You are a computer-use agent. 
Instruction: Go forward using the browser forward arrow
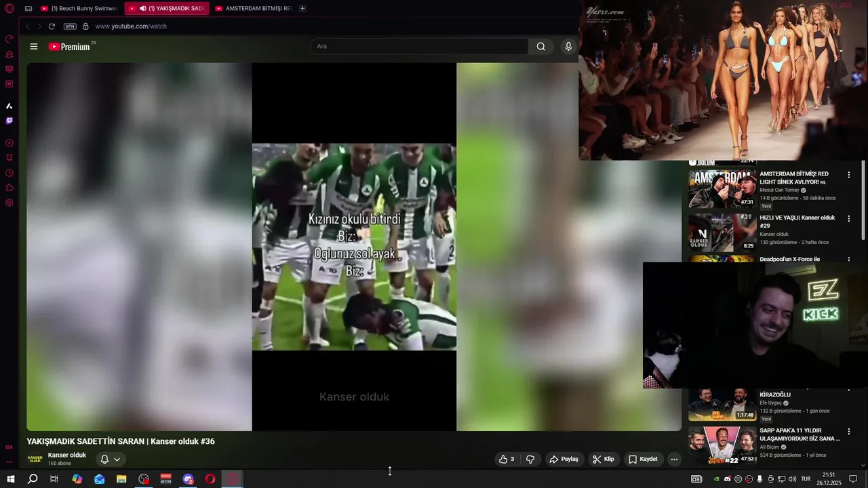(x=39, y=26)
